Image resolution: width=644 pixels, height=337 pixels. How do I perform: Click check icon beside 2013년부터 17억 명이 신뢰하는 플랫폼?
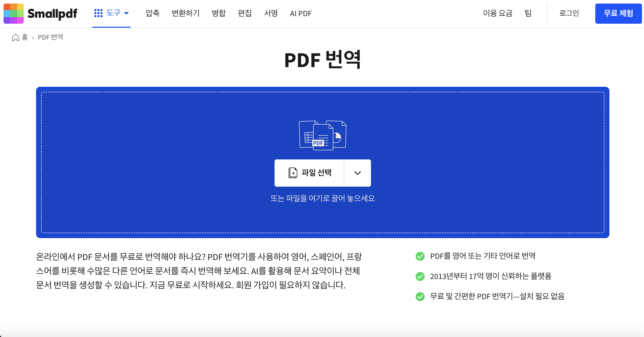[x=420, y=276]
